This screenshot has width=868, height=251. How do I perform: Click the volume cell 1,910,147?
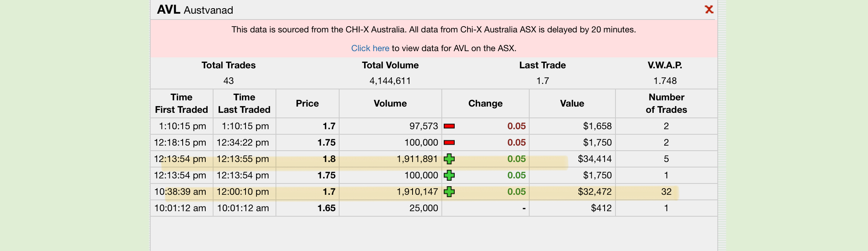(x=417, y=192)
